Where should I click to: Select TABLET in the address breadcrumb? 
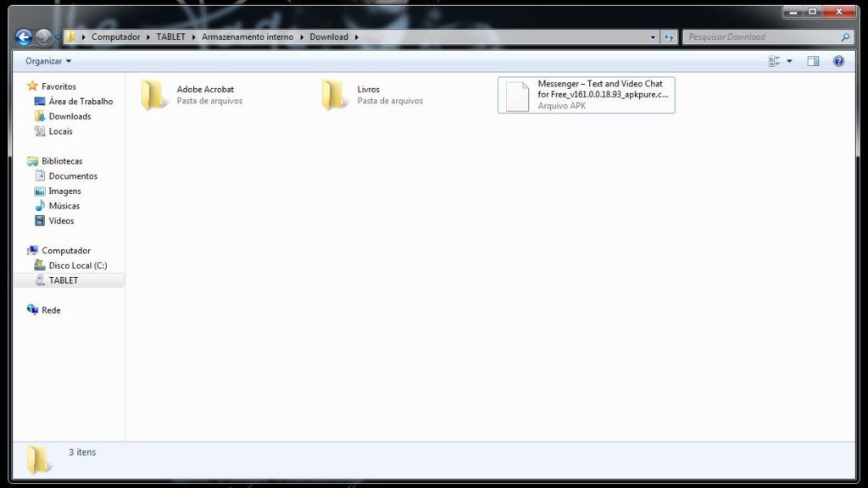[x=170, y=36]
